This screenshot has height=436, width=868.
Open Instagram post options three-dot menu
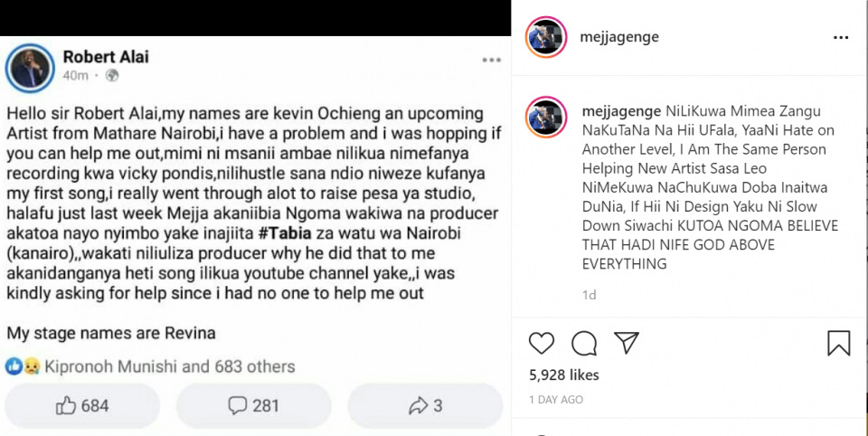click(x=841, y=38)
